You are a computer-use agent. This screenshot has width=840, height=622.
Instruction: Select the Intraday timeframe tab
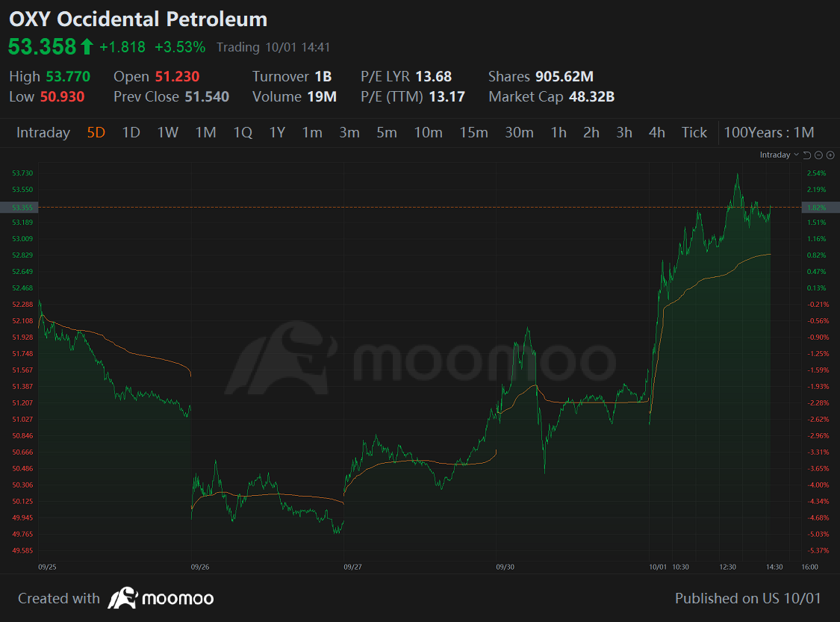click(x=43, y=132)
